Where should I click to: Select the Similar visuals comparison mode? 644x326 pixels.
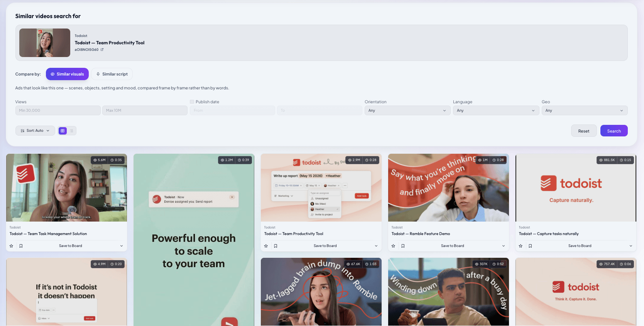67,74
